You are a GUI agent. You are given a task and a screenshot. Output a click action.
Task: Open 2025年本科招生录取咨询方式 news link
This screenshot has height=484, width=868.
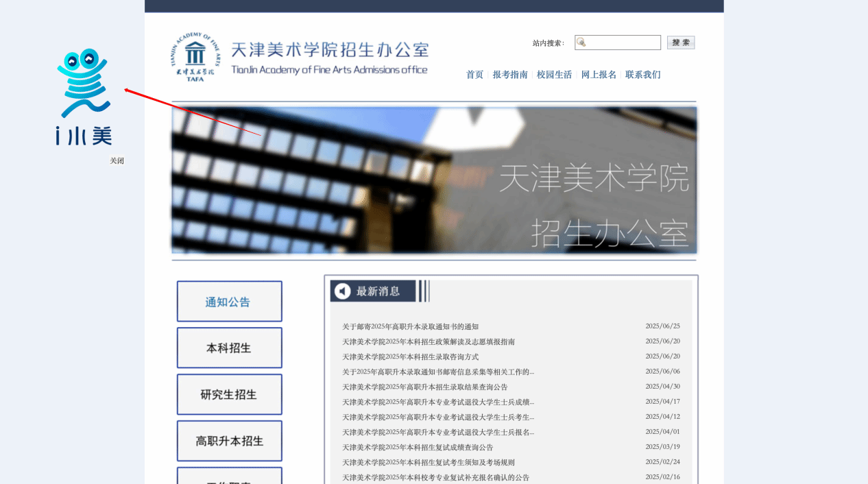pos(410,357)
